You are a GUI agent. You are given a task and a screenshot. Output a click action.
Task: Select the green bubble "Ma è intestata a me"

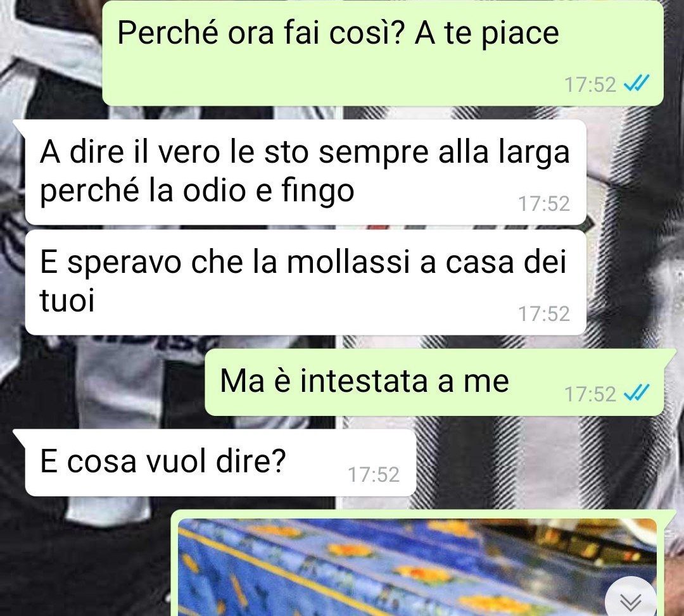pos(434,382)
